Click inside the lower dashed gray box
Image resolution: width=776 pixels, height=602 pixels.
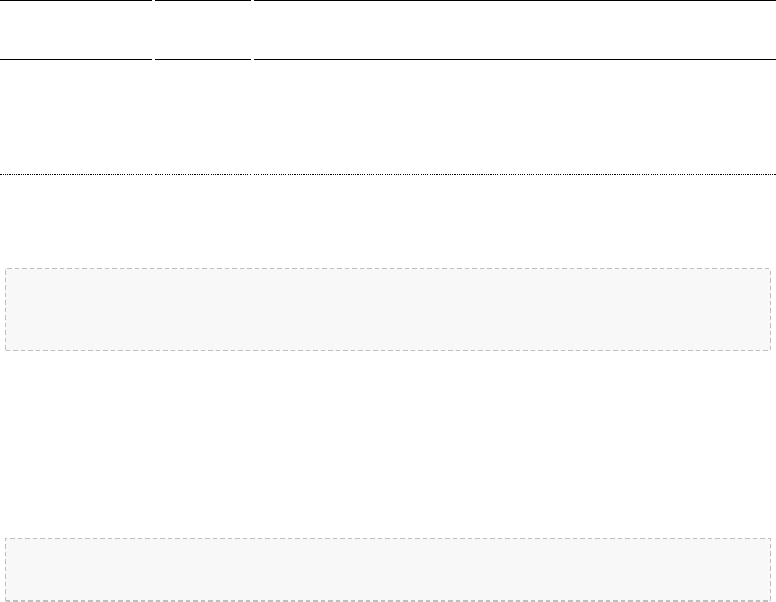coord(388,569)
